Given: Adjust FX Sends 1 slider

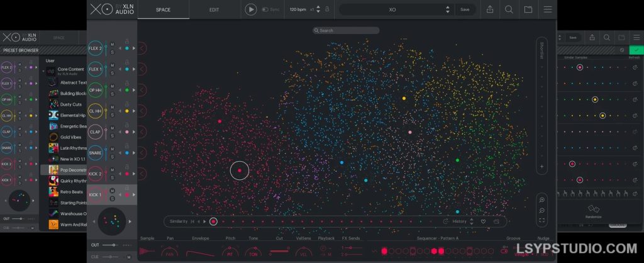Looking at the screenshot, I should 353,248.
